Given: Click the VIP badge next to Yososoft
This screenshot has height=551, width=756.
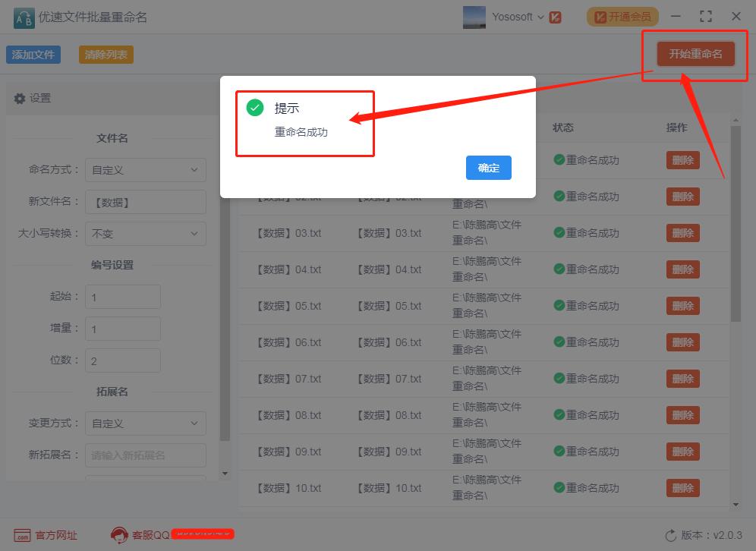Looking at the screenshot, I should coord(556,16).
